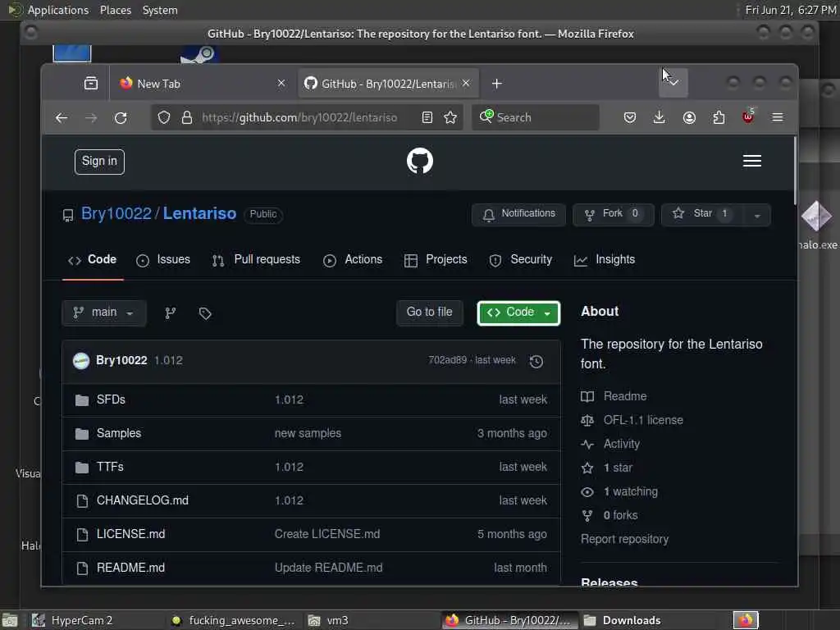Open the SFDs folder
Screen dimensions: 840x630
pos(111,399)
